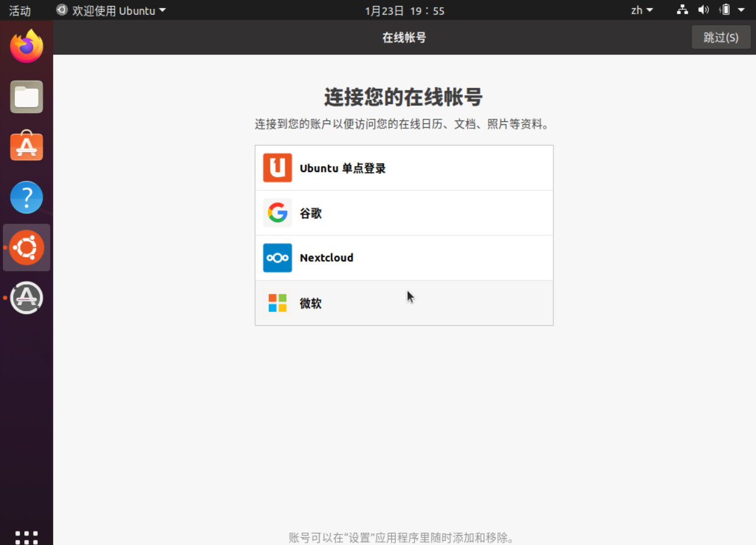Open Firefox from the dock
756x545 pixels.
[27, 46]
